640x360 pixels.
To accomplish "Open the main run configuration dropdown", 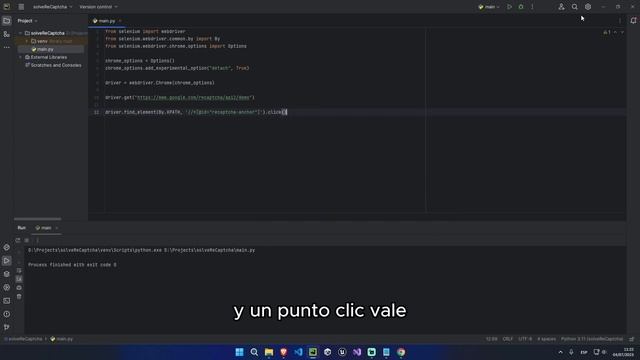I will coord(489,7).
